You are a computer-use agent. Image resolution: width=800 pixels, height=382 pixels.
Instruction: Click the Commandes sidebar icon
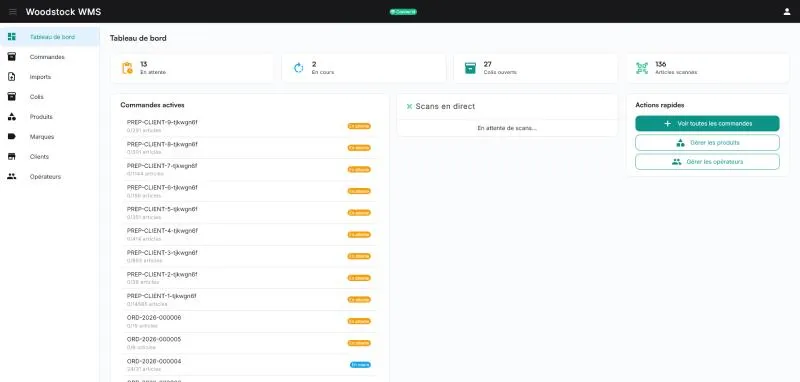pyautogui.click(x=12, y=57)
